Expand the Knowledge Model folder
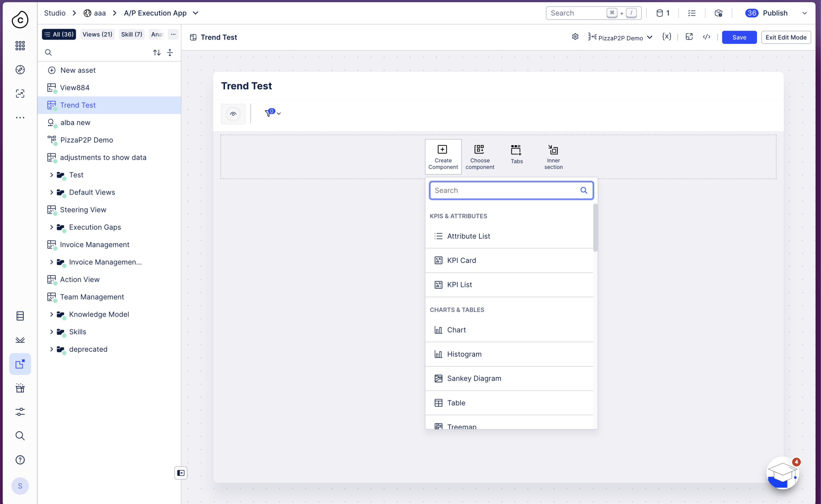821x504 pixels. click(x=52, y=314)
